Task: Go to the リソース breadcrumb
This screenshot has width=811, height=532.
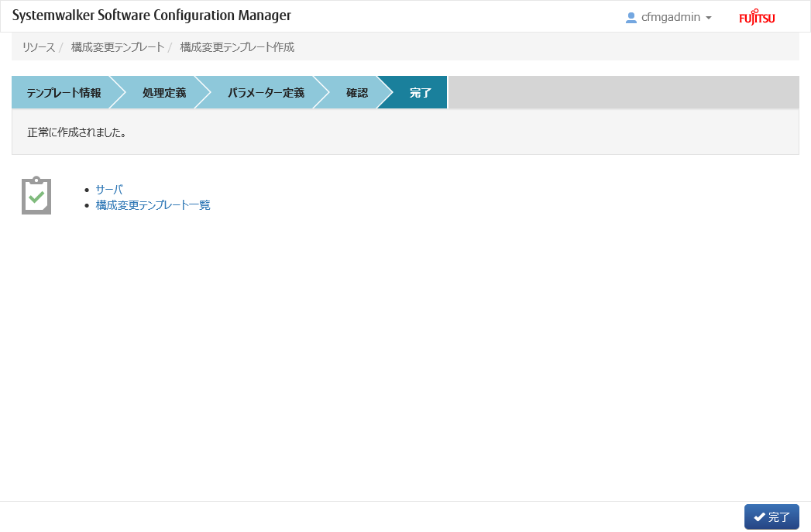Action: pyautogui.click(x=38, y=47)
